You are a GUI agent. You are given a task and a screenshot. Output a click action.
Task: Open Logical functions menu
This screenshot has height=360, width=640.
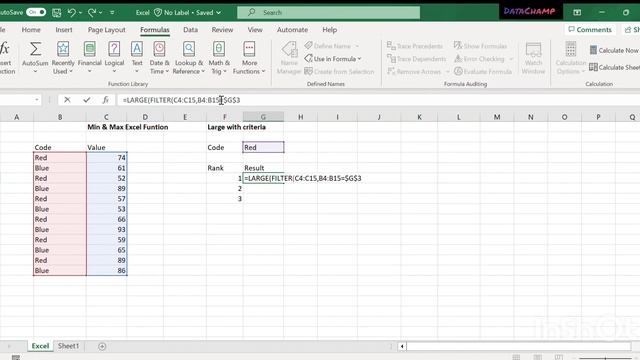click(114, 57)
